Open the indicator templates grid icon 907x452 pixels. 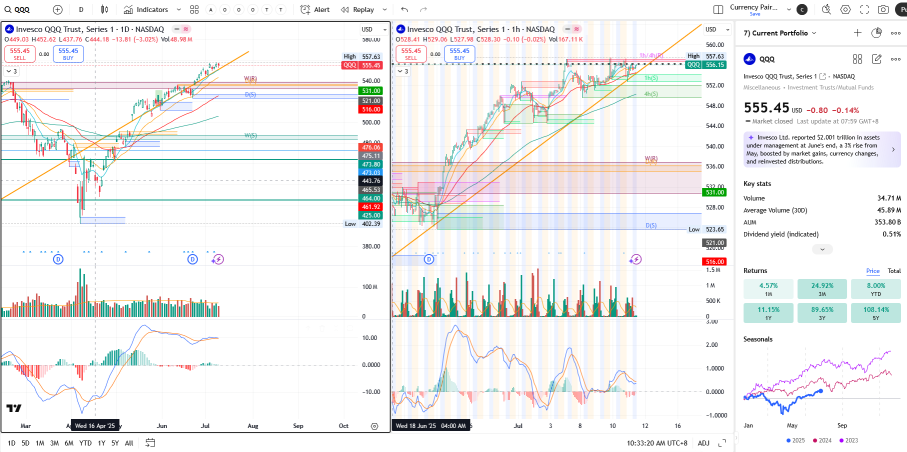click(194, 10)
